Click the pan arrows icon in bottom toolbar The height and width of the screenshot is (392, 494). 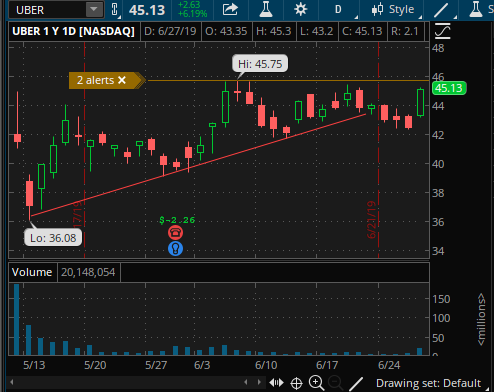276,383
